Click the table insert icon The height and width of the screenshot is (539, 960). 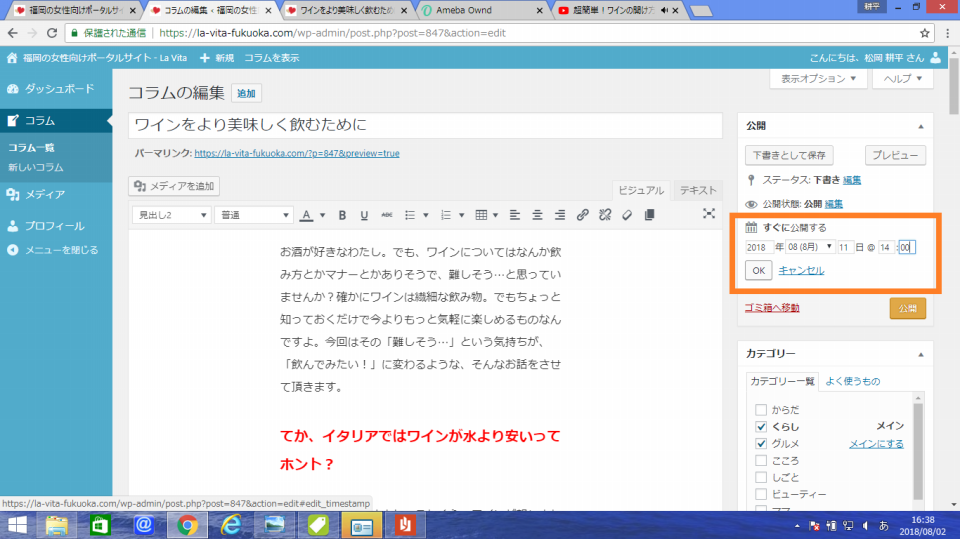pos(481,215)
